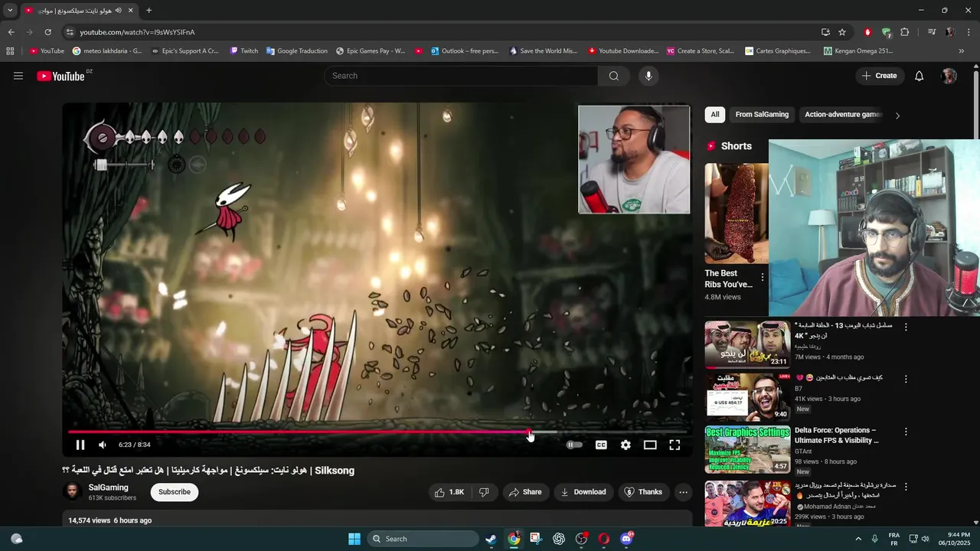Mute the video player volume
The width and height of the screenshot is (980, 551).
(x=103, y=445)
